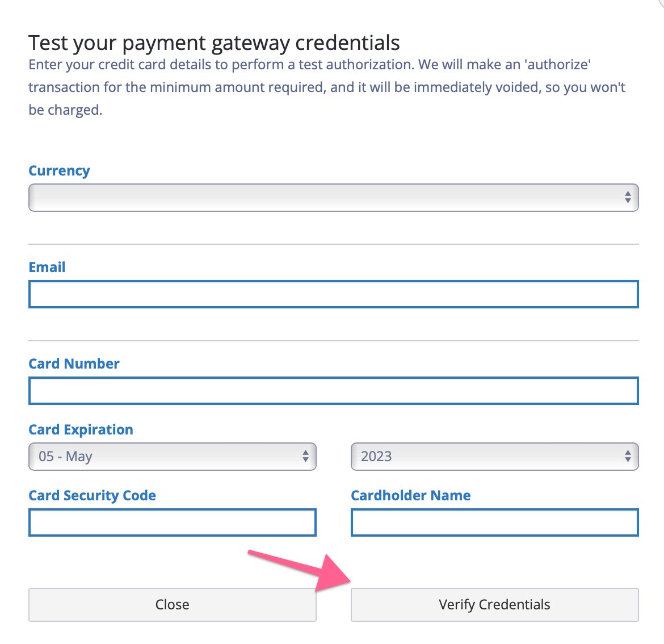Click the stepper arrows beside '05 - May'
Screen dimensions: 664x644
click(x=305, y=456)
